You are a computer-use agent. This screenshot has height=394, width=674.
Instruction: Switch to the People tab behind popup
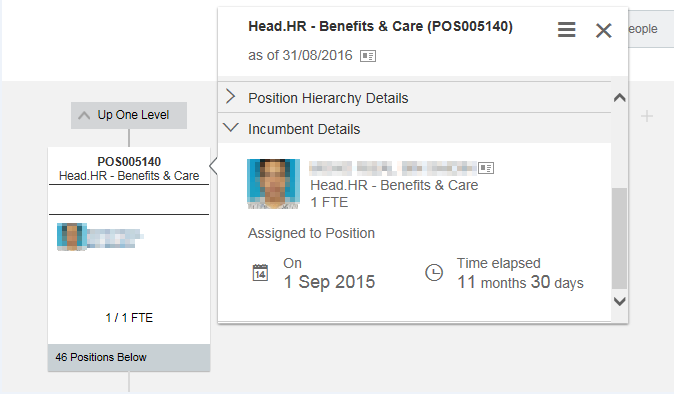643,29
